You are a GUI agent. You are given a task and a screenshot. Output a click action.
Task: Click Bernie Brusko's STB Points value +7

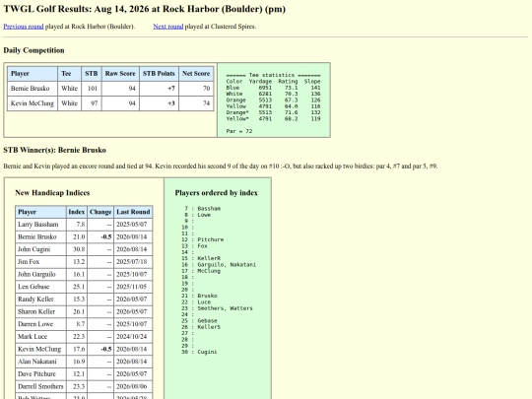[171, 89]
